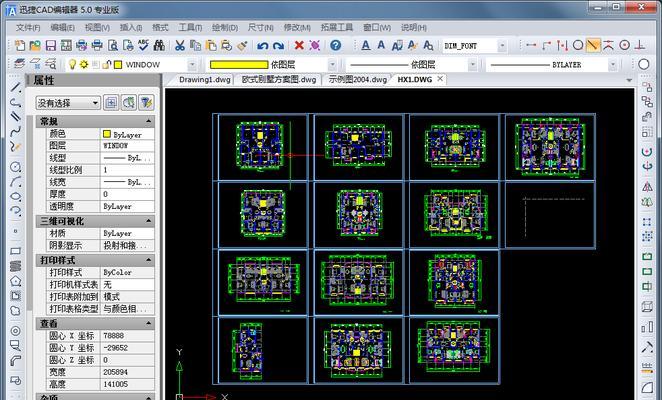This screenshot has height=400, width=662.
Task: Collapse the 打印样式 section
Action: tap(149, 260)
